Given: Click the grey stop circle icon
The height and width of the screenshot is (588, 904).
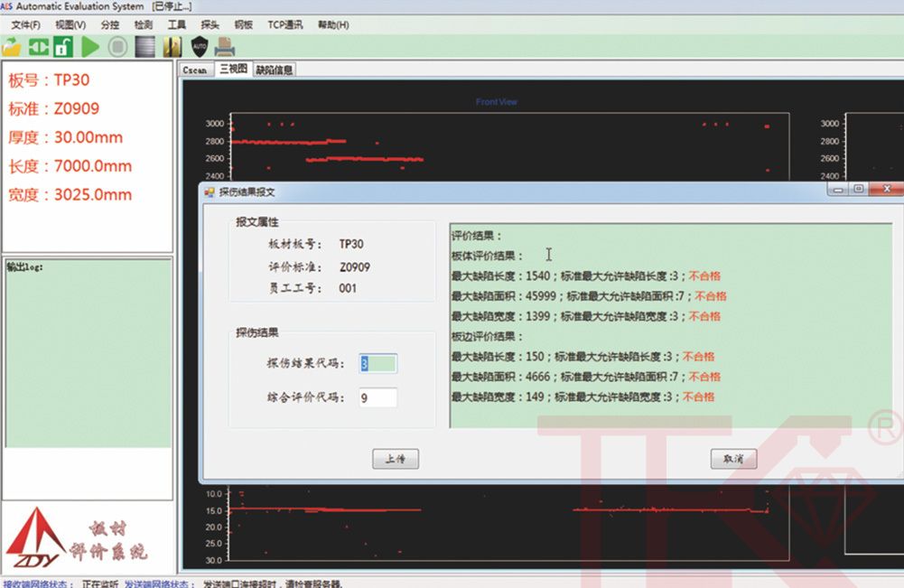Looking at the screenshot, I should [x=117, y=46].
